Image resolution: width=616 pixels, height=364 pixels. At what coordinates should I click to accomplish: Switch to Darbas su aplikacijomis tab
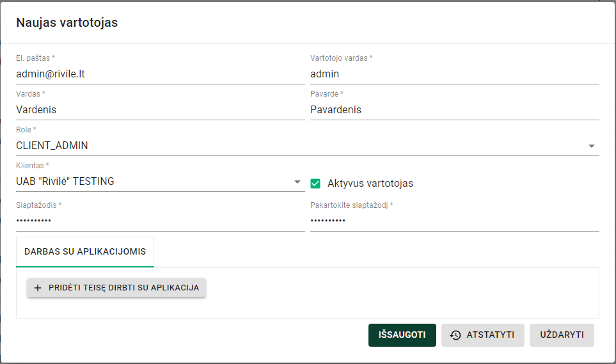(x=85, y=251)
